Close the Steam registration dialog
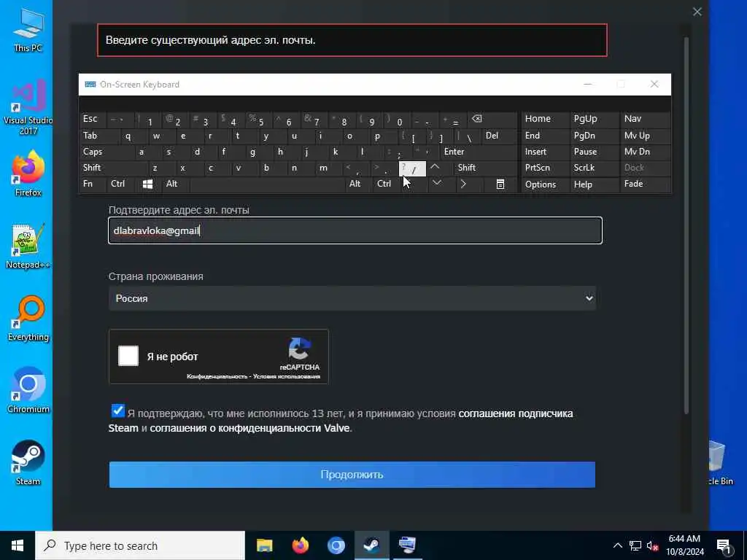 coord(697,12)
